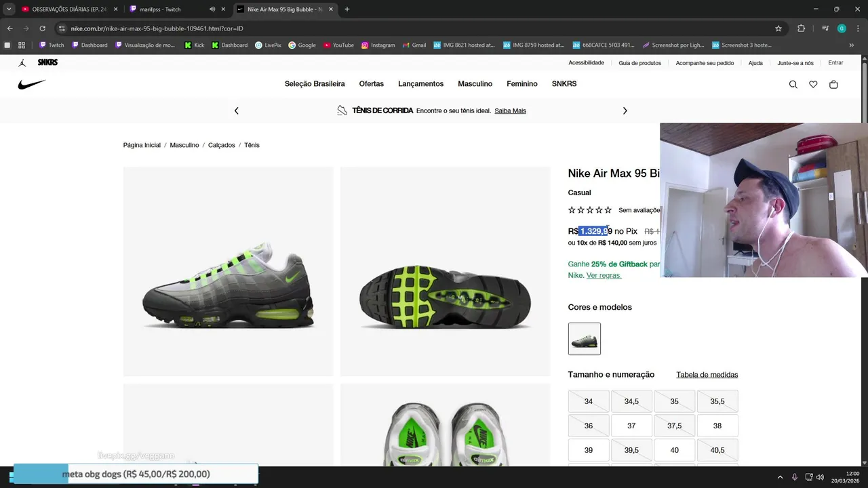This screenshot has height=488, width=868.
Task: Open favorites heart icon
Action: (813, 85)
